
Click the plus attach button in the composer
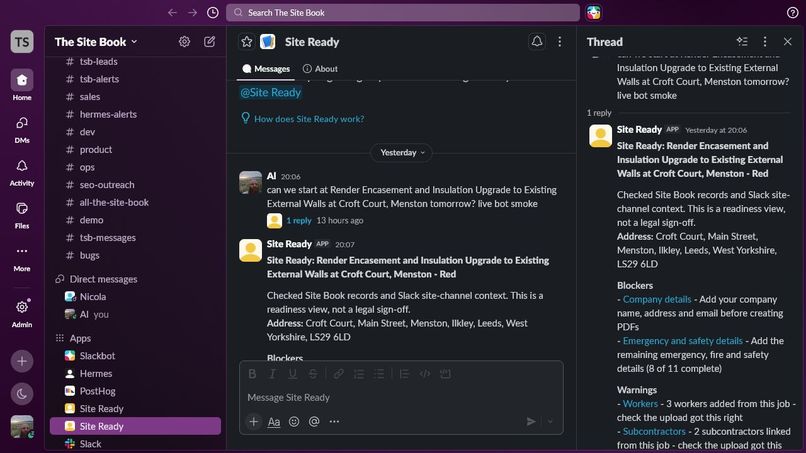coord(253,422)
